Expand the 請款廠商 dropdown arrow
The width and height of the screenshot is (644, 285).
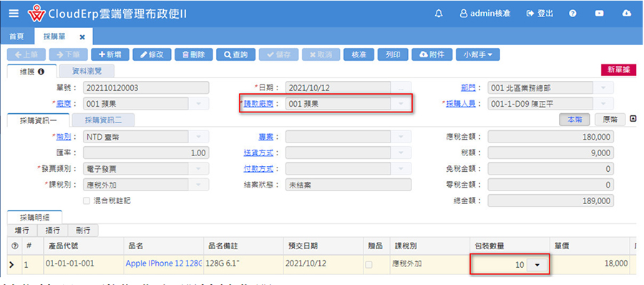[401, 104]
